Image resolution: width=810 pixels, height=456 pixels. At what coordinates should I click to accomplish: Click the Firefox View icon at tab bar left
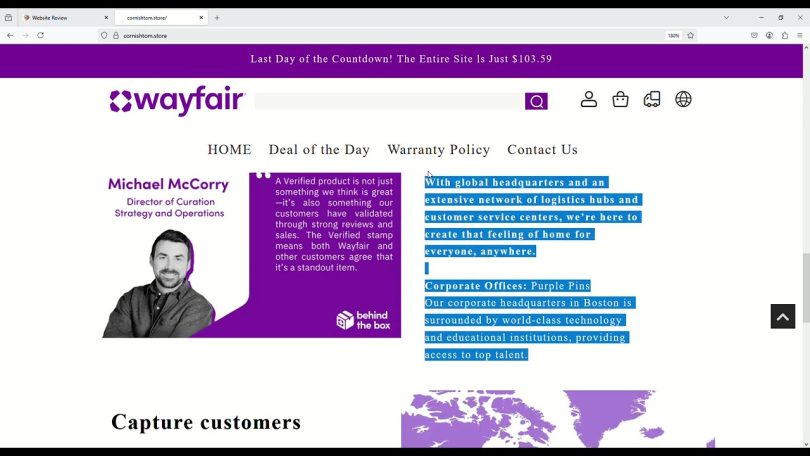point(8,18)
